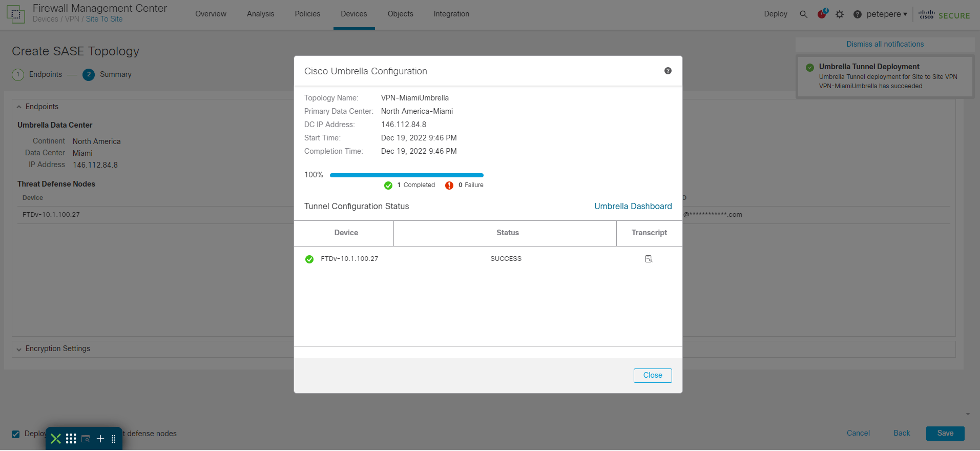Viewport: 980px width, 451px height.
Task: Click the 100% deployment progress bar
Action: [x=407, y=175]
